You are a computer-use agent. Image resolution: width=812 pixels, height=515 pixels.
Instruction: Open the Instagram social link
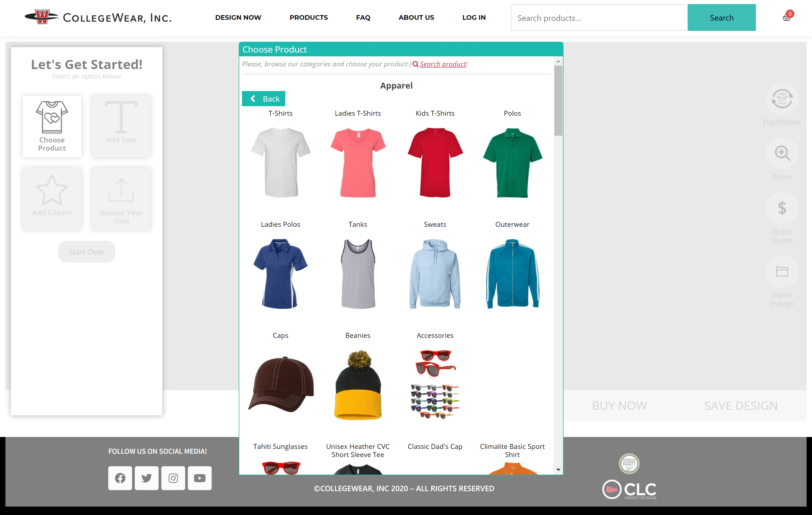coord(173,478)
